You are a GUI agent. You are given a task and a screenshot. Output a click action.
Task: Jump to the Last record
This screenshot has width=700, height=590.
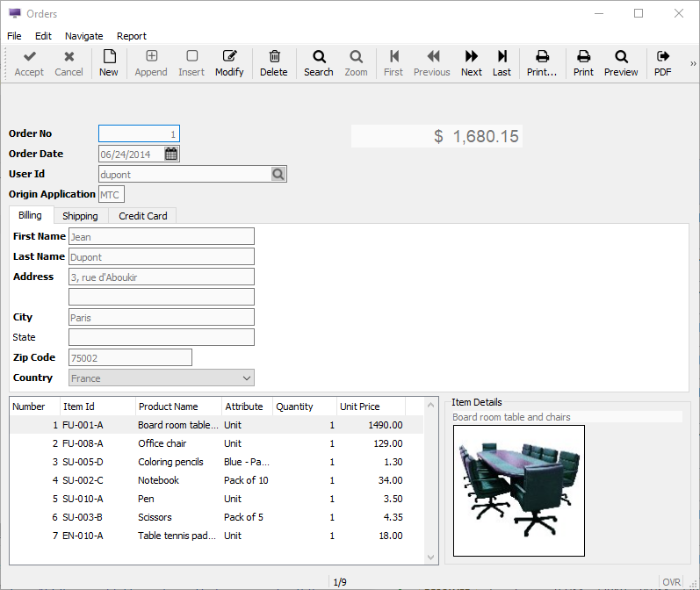[x=502, y=63]
